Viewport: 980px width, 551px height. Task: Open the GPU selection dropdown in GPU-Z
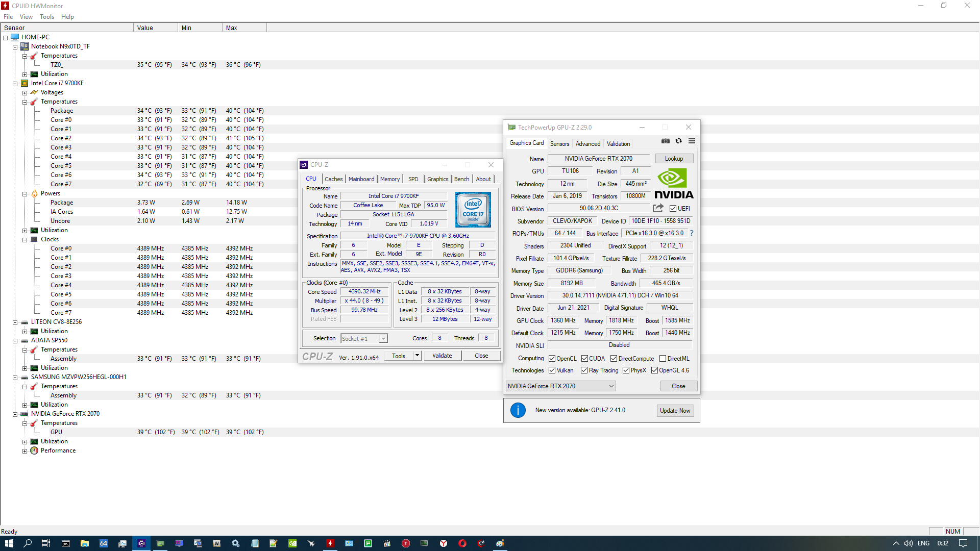(x=560, y=386)
